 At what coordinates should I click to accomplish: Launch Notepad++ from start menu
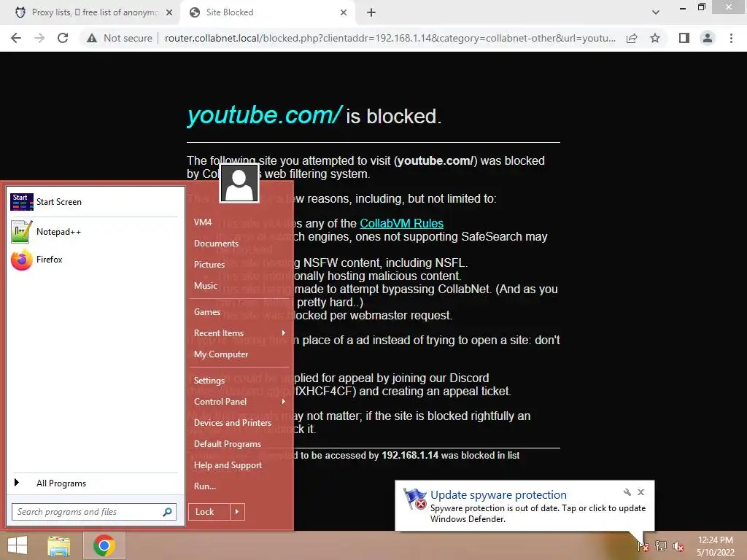tap(94, 232)
